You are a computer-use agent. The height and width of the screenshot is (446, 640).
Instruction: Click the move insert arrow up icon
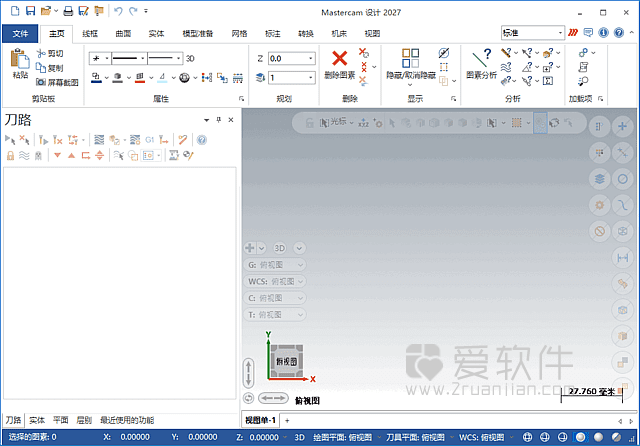tap(71, 155)
